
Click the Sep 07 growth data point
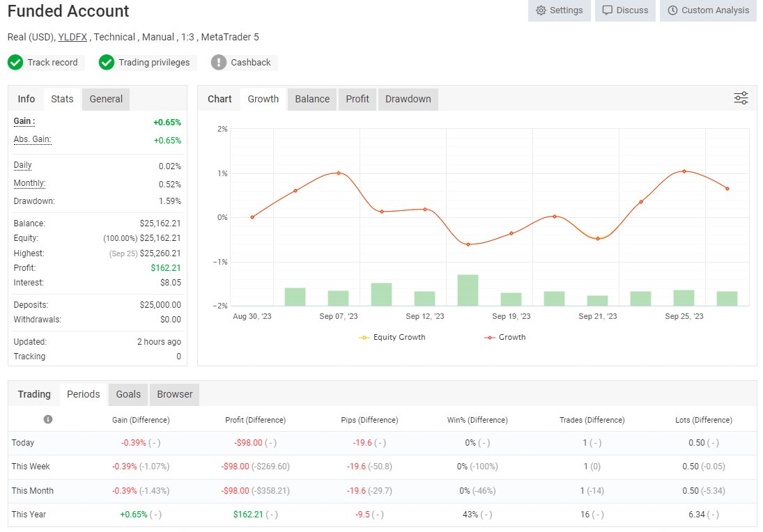point(339,173)
